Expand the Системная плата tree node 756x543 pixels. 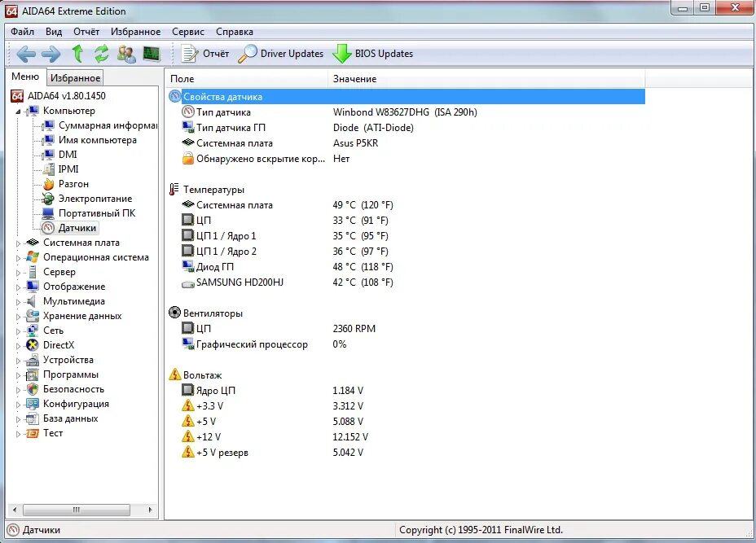click(x=18, y=243)
